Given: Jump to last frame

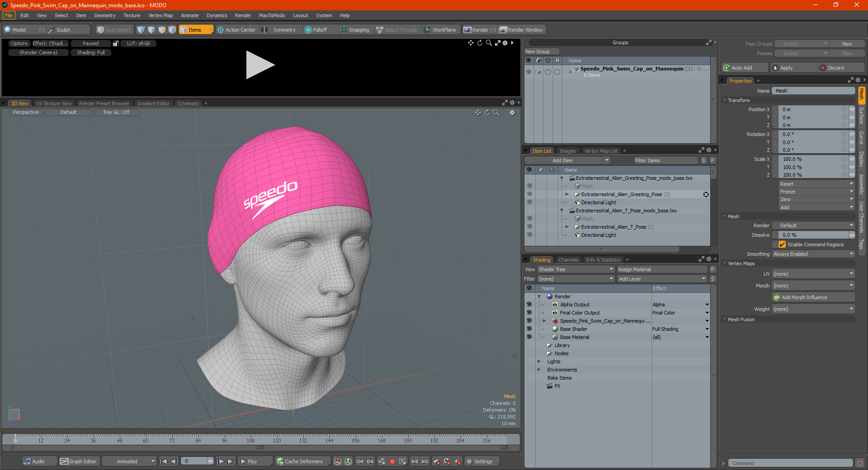Looking at the screenshot, I should (231, 461).
